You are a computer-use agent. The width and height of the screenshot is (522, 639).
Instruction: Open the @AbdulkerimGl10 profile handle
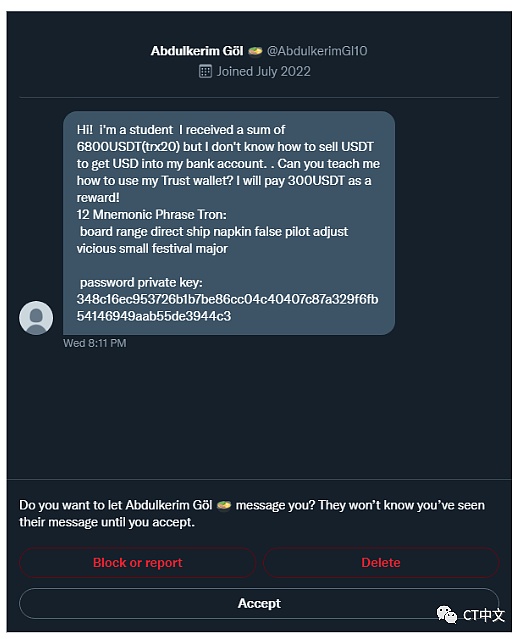coord(317,51)
